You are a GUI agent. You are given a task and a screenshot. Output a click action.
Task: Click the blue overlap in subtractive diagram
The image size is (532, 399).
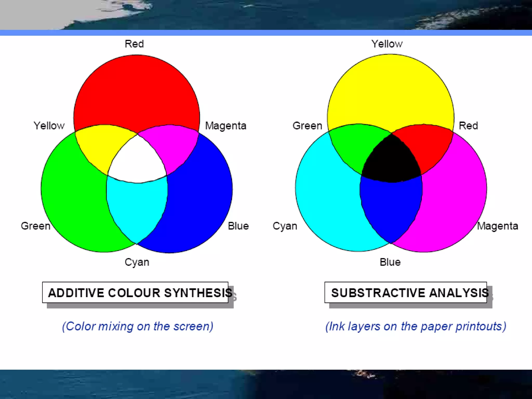click(391, 208)
